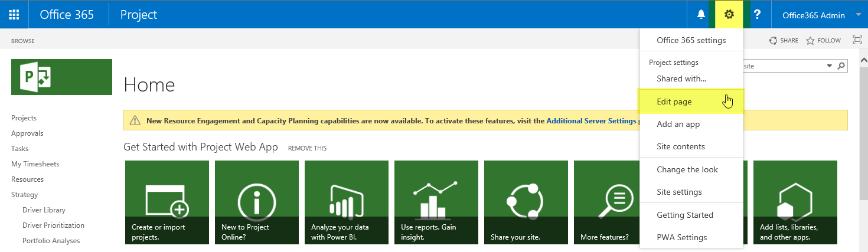Open Approvals in left navigation
This screenshot has height=252, width=868.
click(x=27, y=133)
